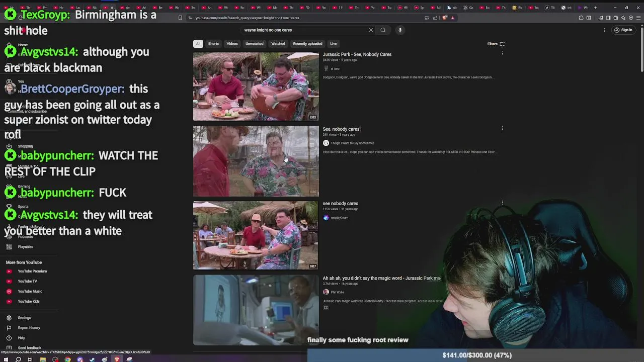Open 'Jurassic Park - See, Nobody Cares' title link
This screenshot has width=644, height=362.
tap(357, 54)
